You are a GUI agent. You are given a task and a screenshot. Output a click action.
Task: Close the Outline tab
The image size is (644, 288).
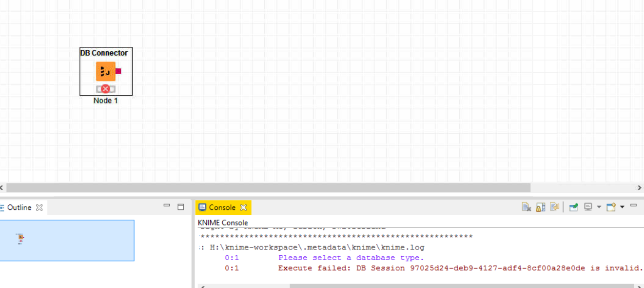pos(39,207)
